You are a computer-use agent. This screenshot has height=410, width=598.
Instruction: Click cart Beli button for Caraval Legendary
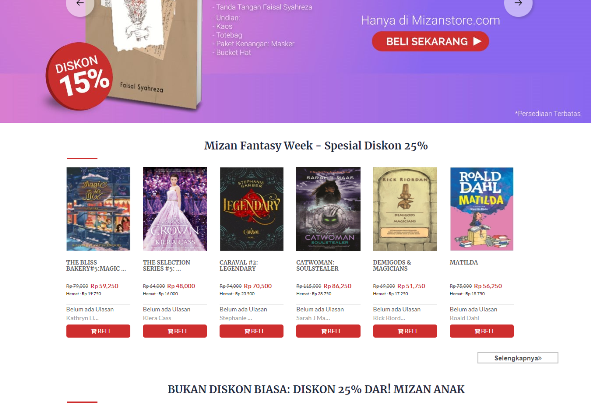tap(252, 331)
